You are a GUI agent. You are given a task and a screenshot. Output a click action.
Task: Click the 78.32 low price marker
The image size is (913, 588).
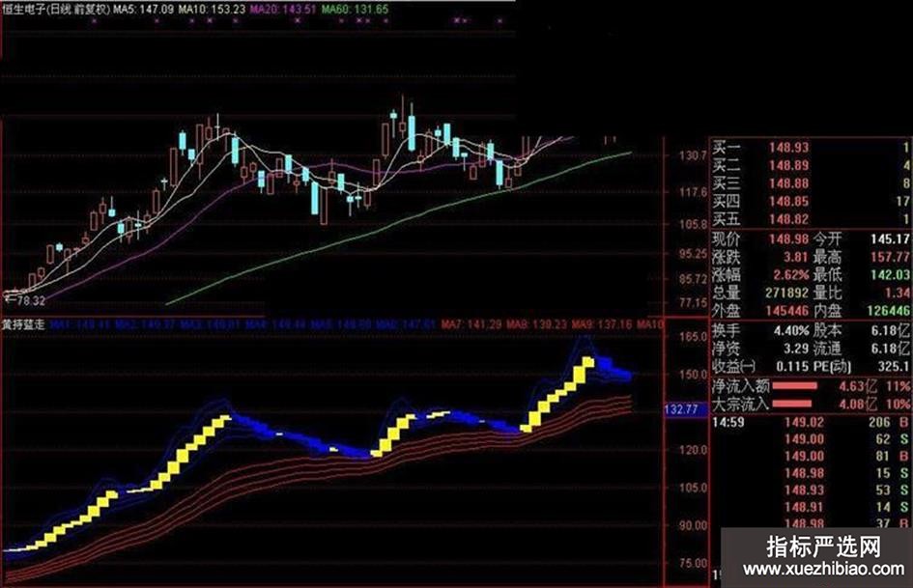(x=31, y=301)
